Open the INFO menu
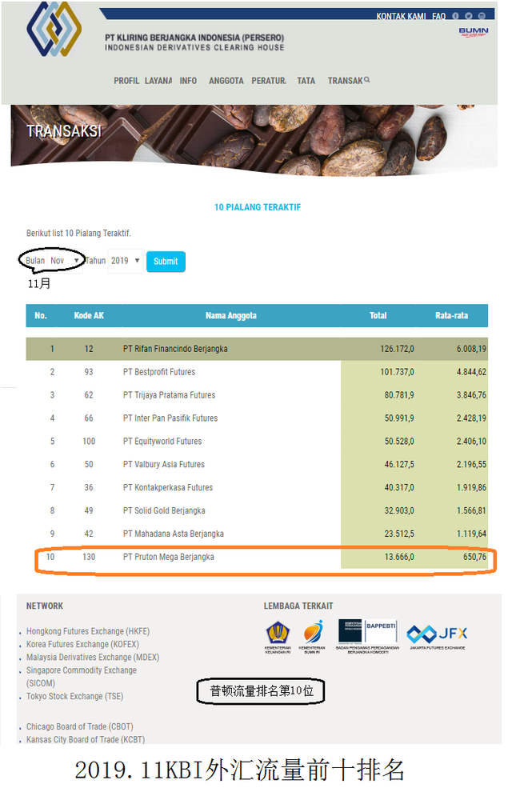 pos(188,81)
